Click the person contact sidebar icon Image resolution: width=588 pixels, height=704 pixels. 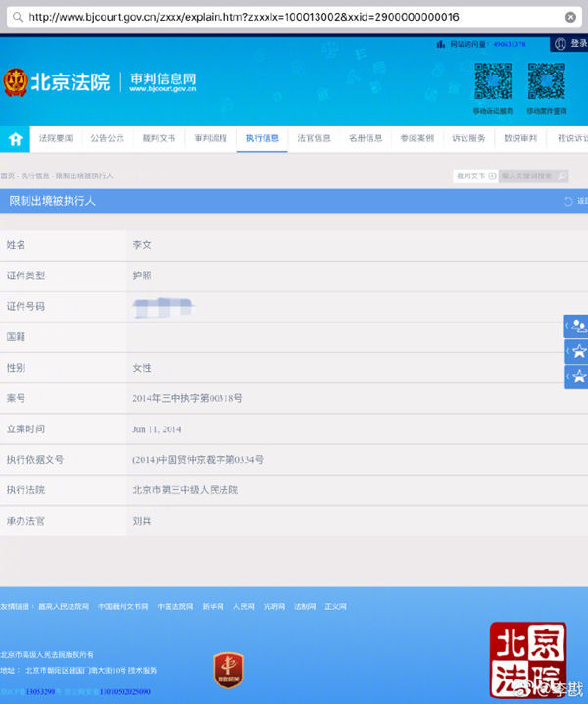pyautogui.click(x=577, y=326)
